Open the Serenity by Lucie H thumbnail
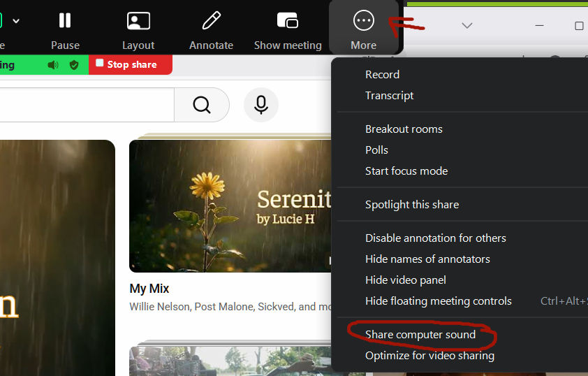Viewport: 588px width, 376px height. coord(230,206)
